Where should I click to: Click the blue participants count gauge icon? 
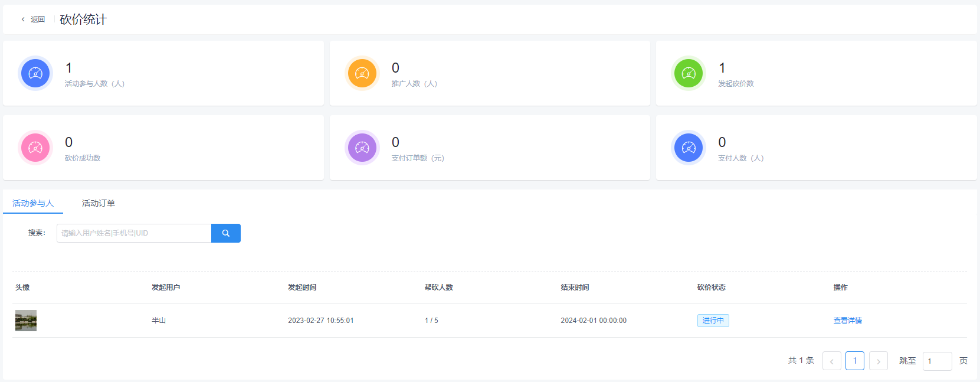tap(35, 73)
